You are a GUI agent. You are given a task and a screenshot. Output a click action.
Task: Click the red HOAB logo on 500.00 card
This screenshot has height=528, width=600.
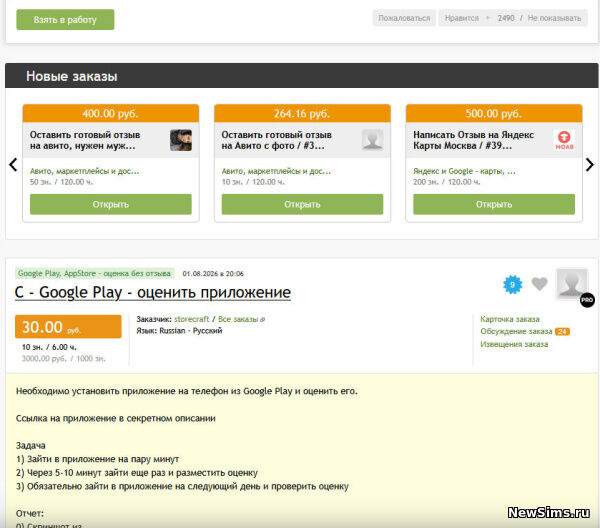(x=564, y=140)
